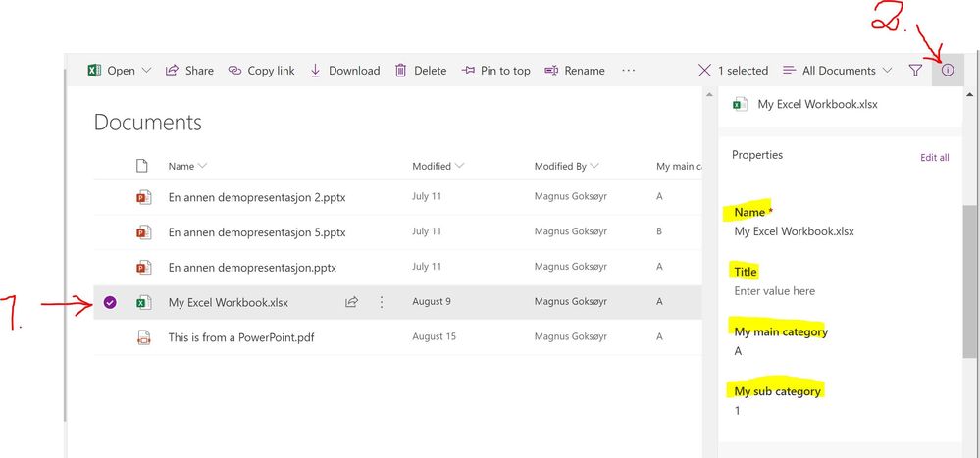Download the selected file
The height and width of the screenshot is (458, 980).
(x=345, y=71)
